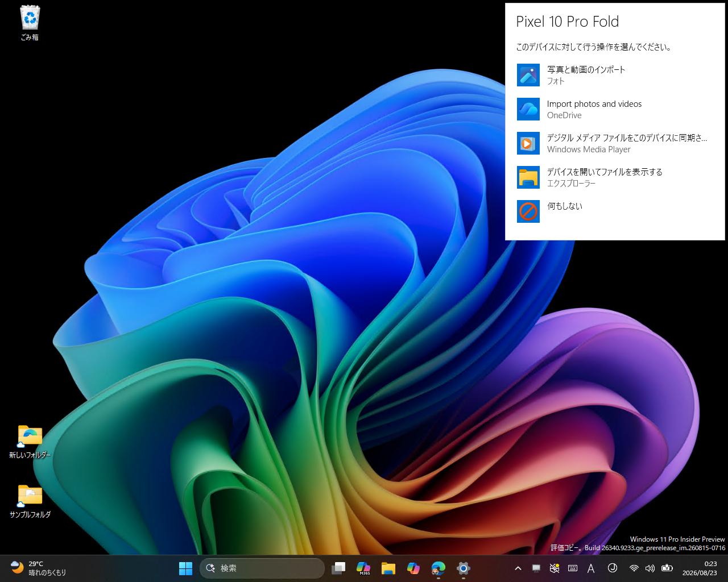
Task: Show hidden system tray icons
Action: coord(518,568)
